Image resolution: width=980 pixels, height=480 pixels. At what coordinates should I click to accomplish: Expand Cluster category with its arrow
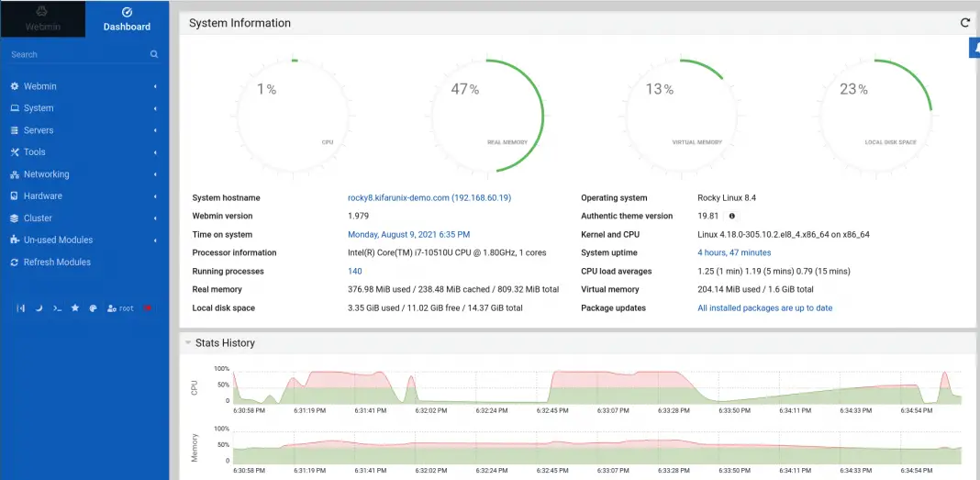[155, 218]
